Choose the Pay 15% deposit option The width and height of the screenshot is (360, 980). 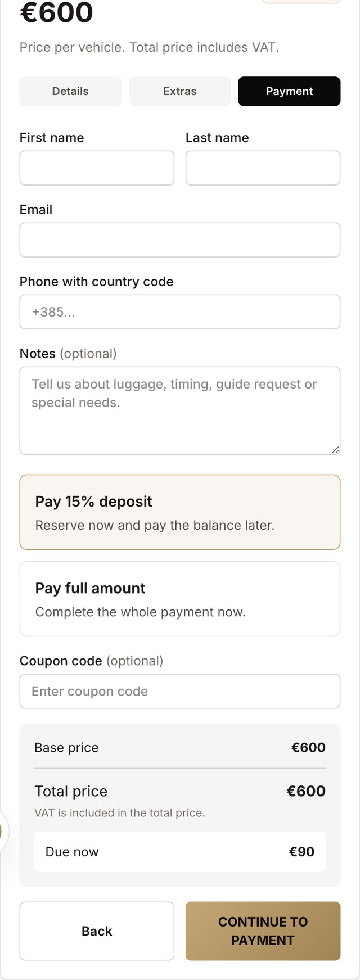[x=180, y=512]
